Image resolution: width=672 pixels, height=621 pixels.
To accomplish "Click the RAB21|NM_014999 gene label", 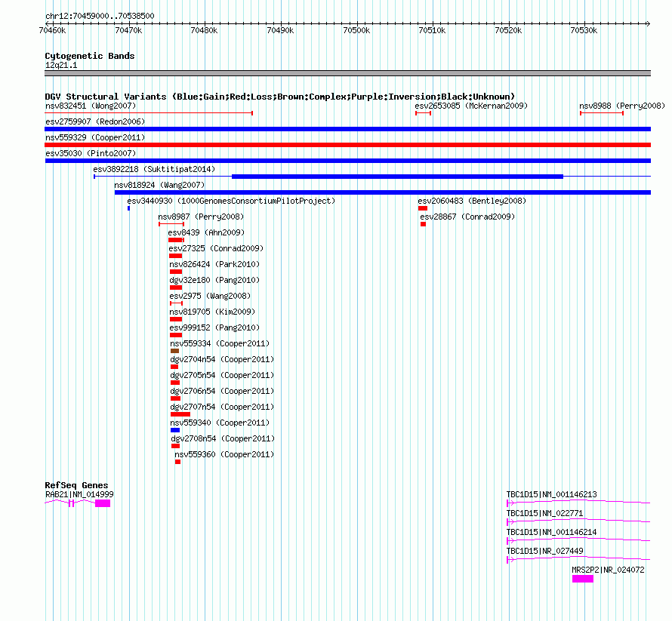I will (79, 494).
